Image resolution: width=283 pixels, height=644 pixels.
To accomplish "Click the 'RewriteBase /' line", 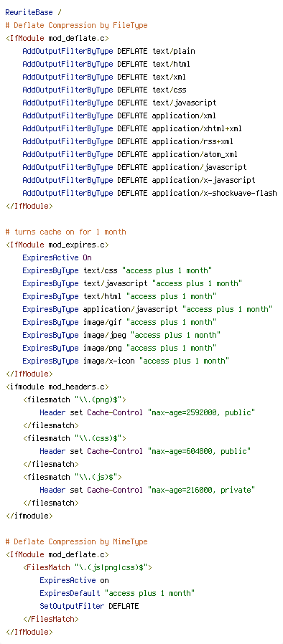I will click(34, 12).
